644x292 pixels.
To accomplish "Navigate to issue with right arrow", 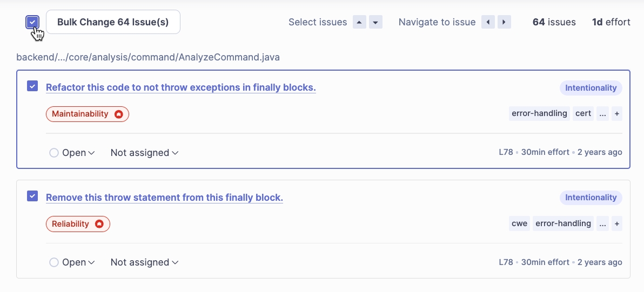I will point(504,22).
